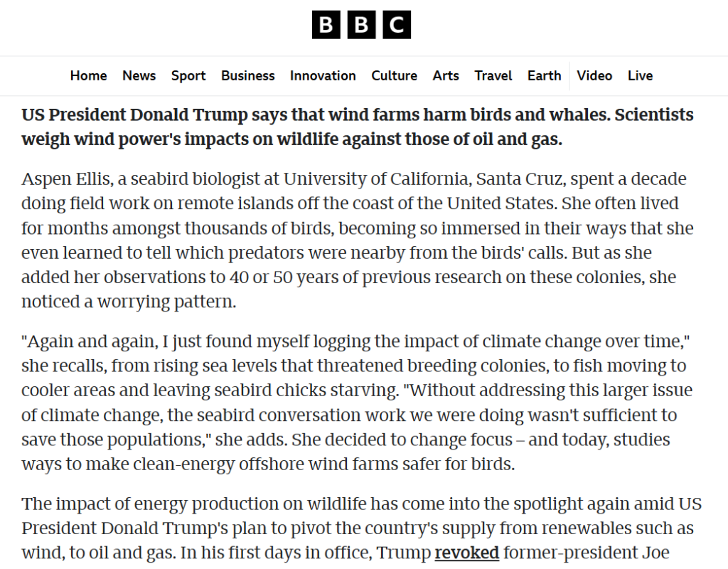Image resolution: width=728 pixels, height=569 pixels.
Task: Switch to the Arts section
Action: (x=446, y=75)
